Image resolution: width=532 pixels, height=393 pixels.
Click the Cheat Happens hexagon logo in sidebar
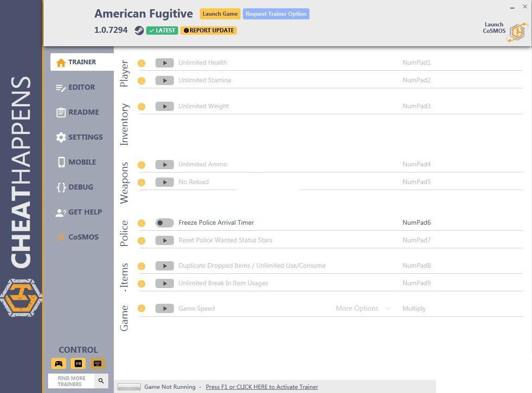21,298
